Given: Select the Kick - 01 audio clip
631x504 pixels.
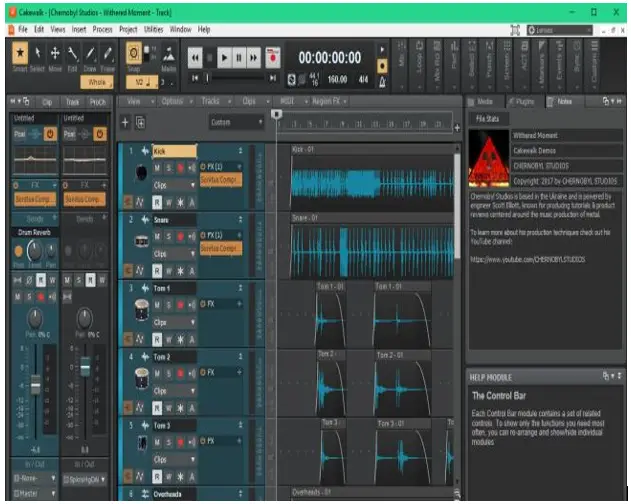Looking at the screenshot, I should click(x=372, y=180).
